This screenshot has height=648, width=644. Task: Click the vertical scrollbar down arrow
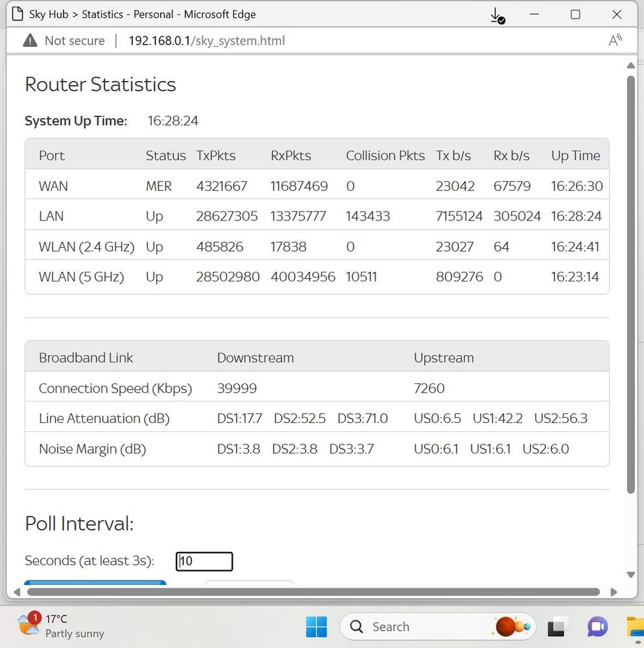click(630, 575)
